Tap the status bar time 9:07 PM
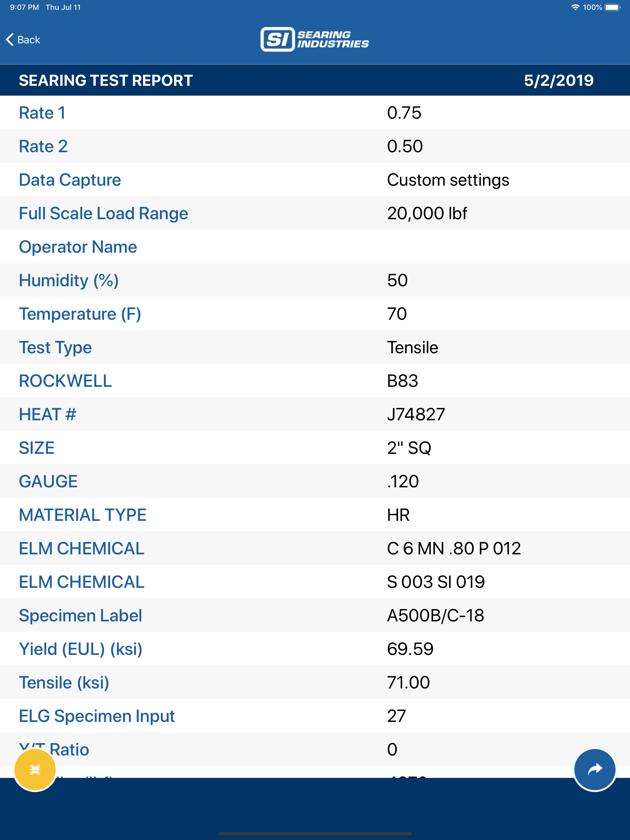Screen dimensions: 630x840 coord(24,7)
